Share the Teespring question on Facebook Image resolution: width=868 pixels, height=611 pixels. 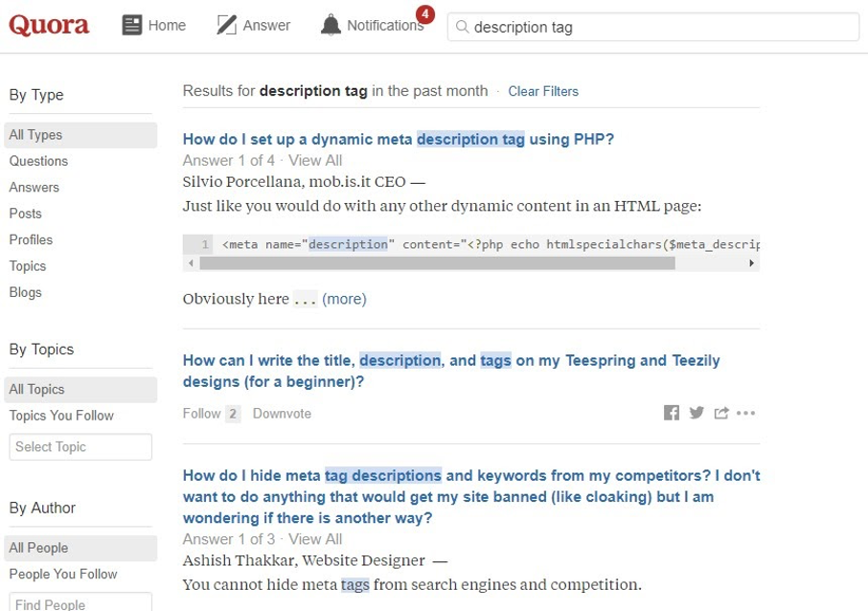(672, 412)
